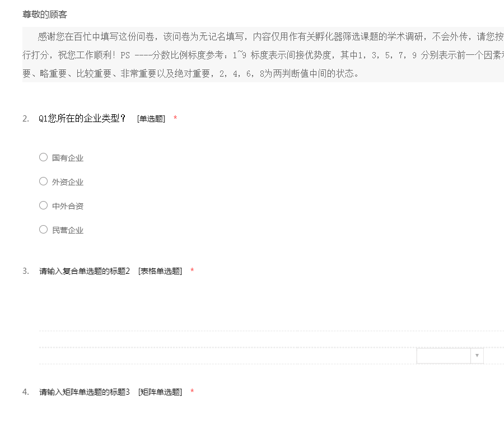Click the empty select box in question 3
Viewport: 504px width, 448px height.
[x=444, y=356]
